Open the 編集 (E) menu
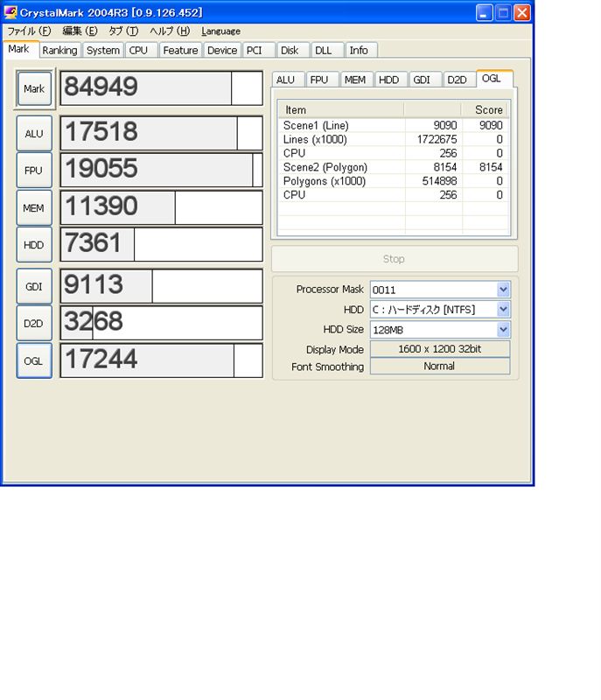Screen dimensions: 601x700 pyautogui.click(x=80, y=31)
